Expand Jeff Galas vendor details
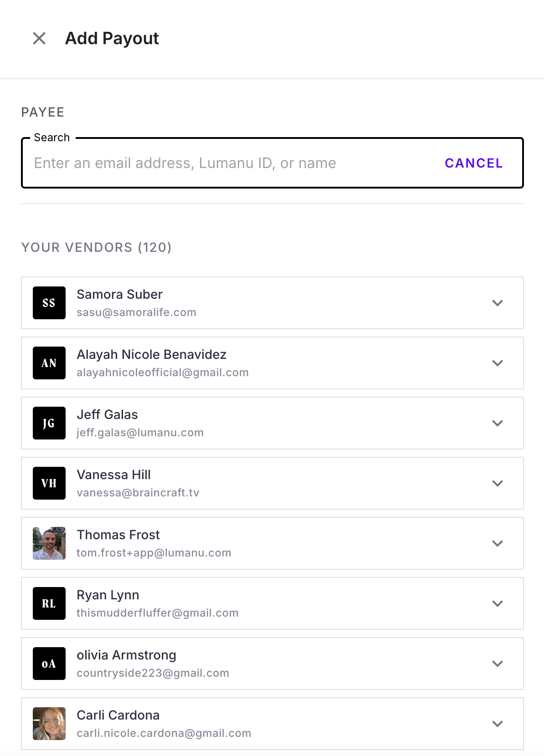544x756 pixels. pyautogui.click(x=498, y=423)
